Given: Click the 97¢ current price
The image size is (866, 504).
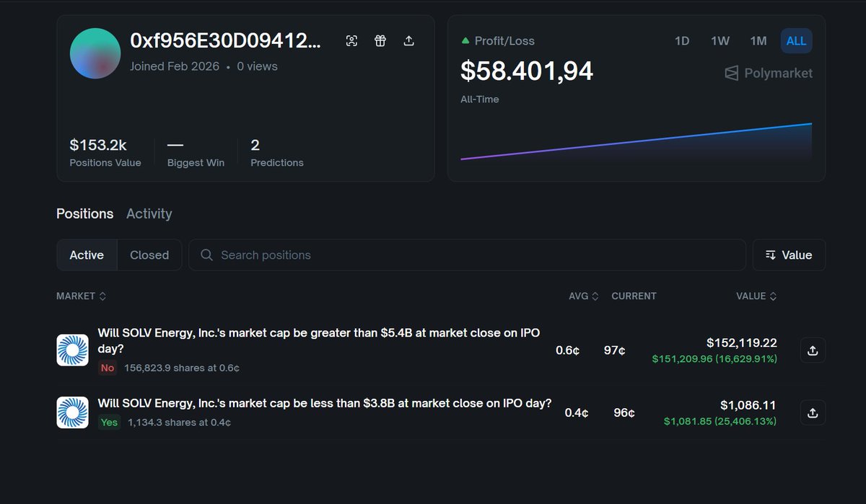Looking at the screenshot, I should (x=615, y=350).
